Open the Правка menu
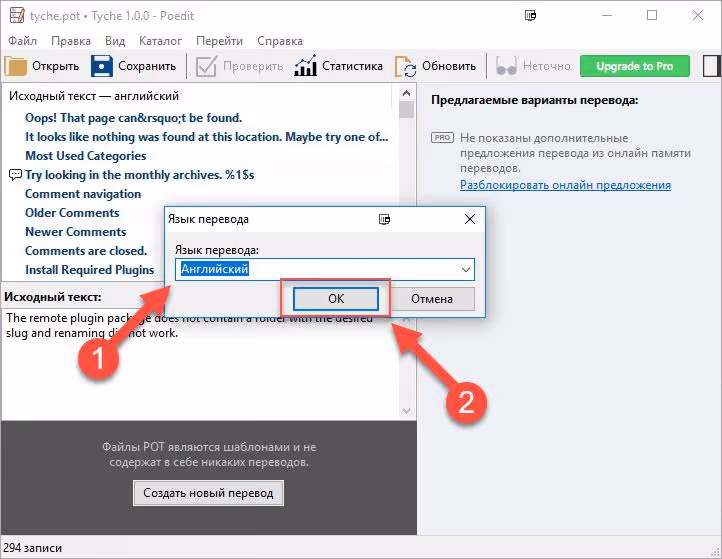This screenshot has width=722, height=559. click(x=70, y=41)
